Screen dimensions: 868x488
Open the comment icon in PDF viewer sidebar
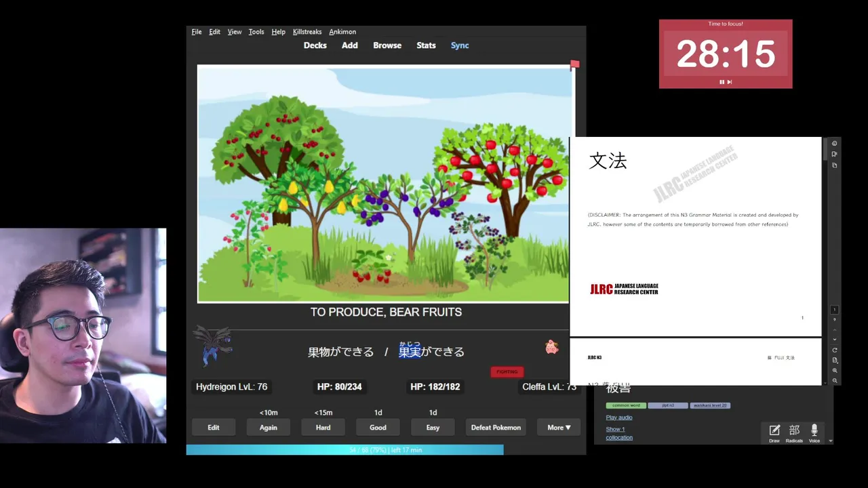pyautogui.click(x=834, y=143)
